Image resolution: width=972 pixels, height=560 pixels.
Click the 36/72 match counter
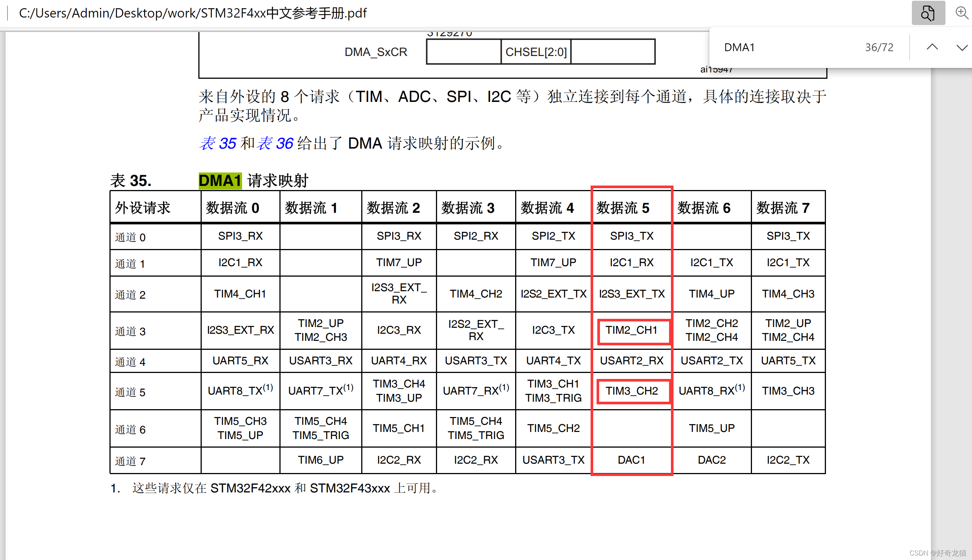click(x=879, y=47)
